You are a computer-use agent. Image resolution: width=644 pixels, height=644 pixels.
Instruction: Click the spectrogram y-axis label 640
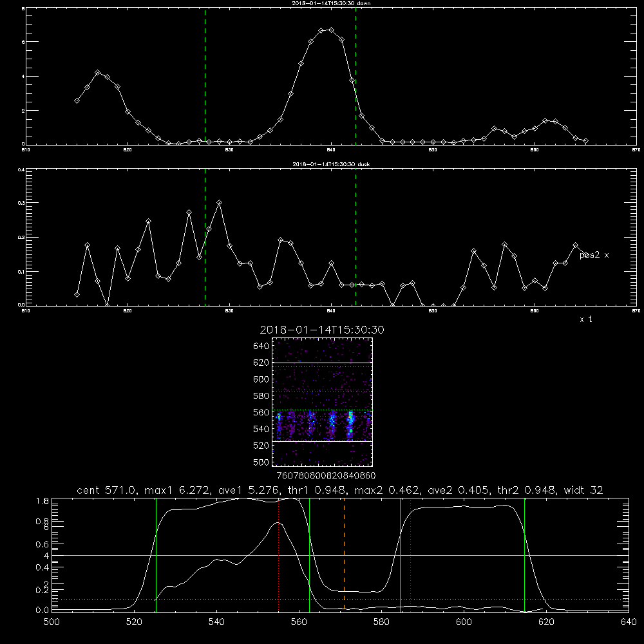[261, 346]
